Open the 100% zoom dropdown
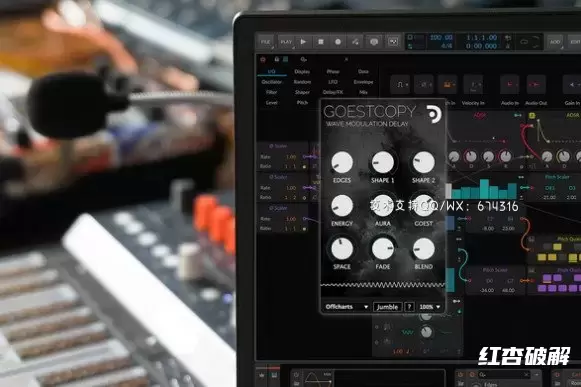The image size is (581, 387). click(429, 307)
